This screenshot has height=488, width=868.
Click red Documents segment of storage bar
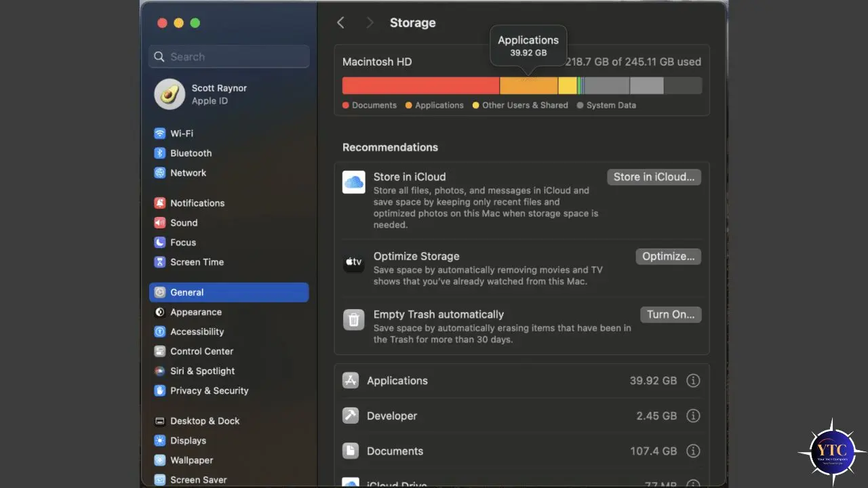420,85
